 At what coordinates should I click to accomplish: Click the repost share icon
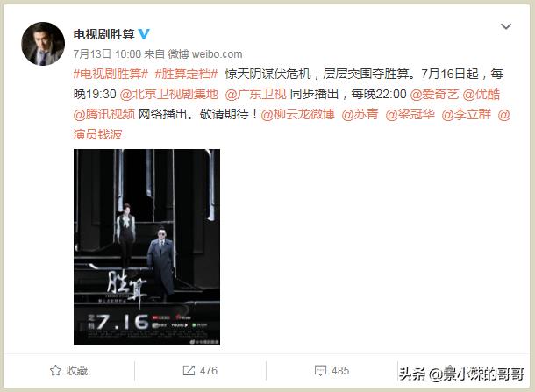(x=189, y=370)
